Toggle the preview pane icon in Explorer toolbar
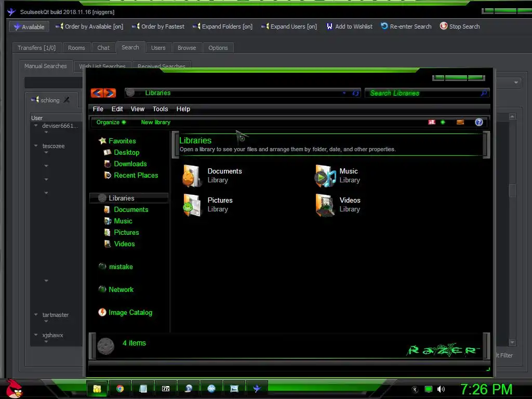This screenshot has height=399, width=532. tap(460, 122)
